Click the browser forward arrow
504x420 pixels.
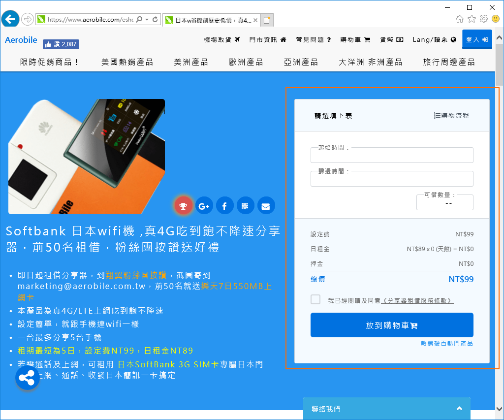(x=28, y=19)
